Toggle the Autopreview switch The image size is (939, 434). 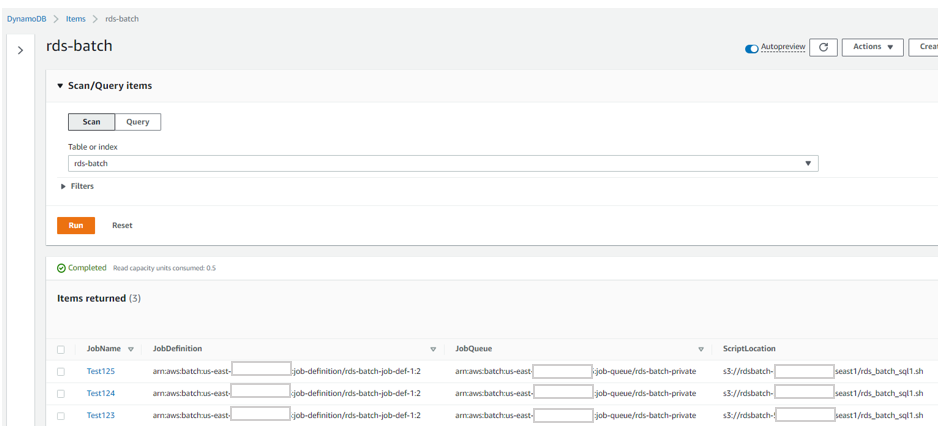(x=752, y=49)
